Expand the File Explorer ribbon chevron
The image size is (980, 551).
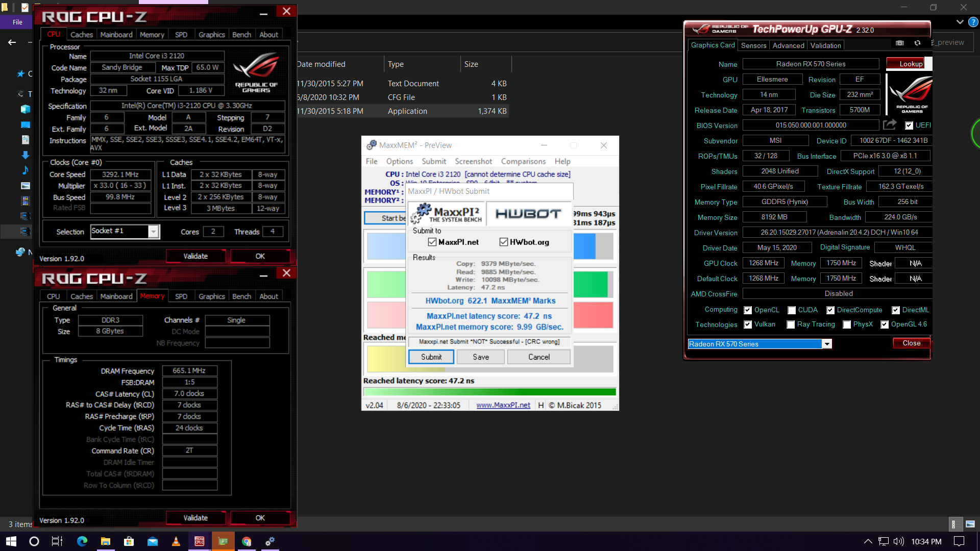pos(960,22)
